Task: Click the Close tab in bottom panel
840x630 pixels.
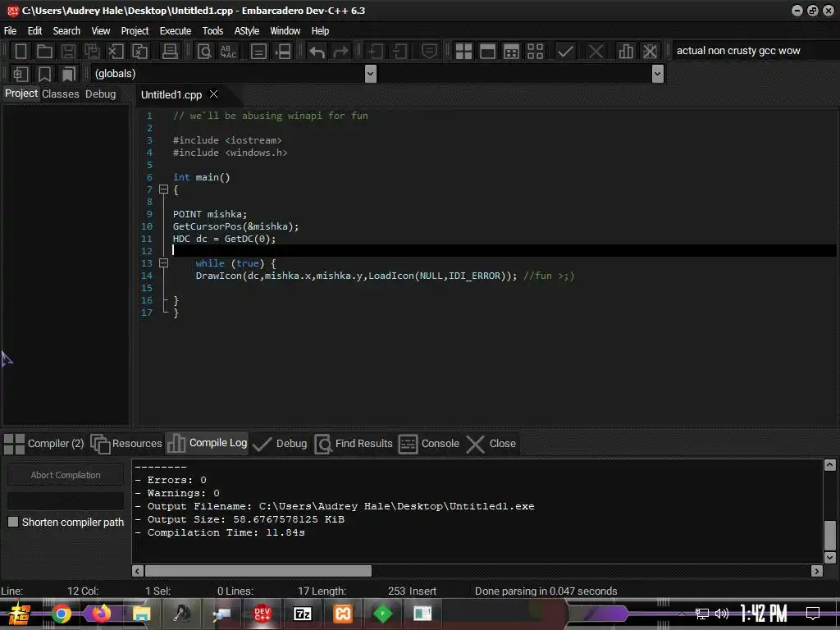Action: click(491, 444)
